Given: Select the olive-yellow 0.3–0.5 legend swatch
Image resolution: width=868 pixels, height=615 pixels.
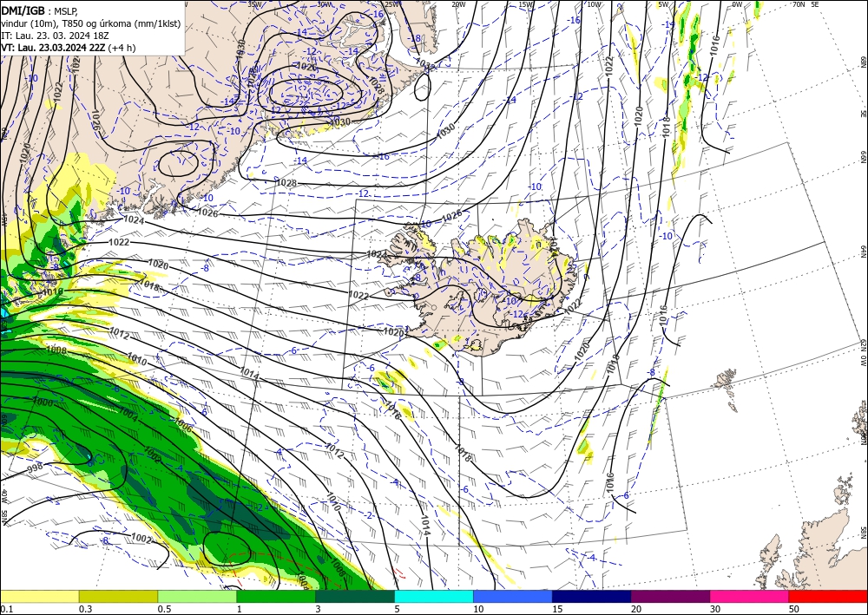Looking at the screenshot, I should [118, 596].
